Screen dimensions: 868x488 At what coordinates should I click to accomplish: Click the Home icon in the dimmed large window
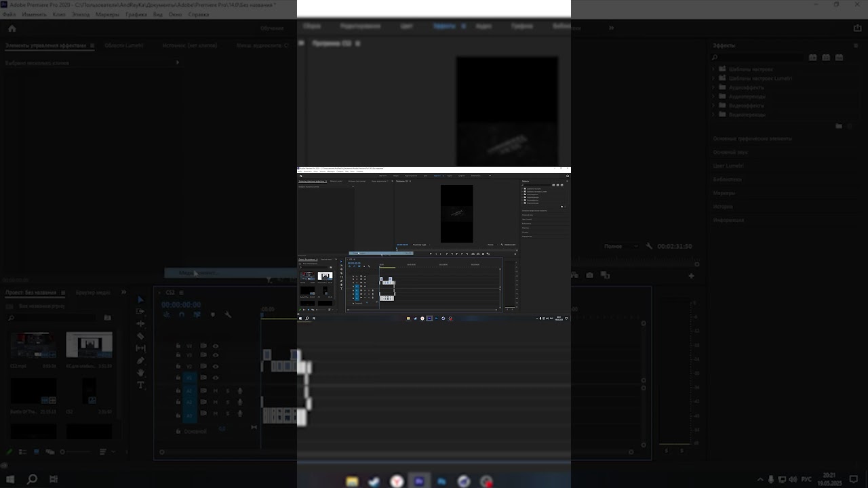[12, 28]
